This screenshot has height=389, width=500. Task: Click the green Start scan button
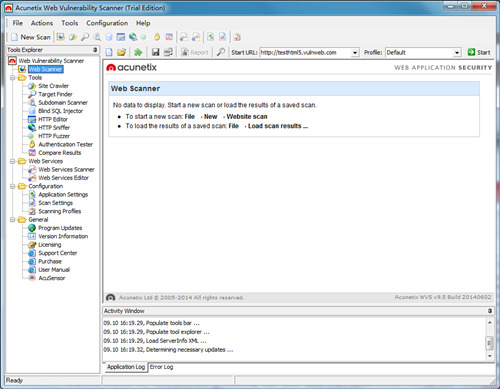(479, 52)
